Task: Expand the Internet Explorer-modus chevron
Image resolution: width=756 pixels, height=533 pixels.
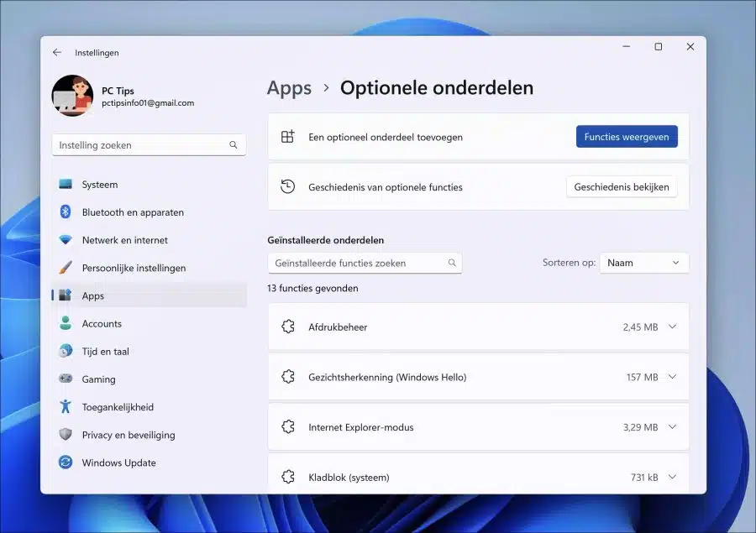Action: [x=673, y=427]
